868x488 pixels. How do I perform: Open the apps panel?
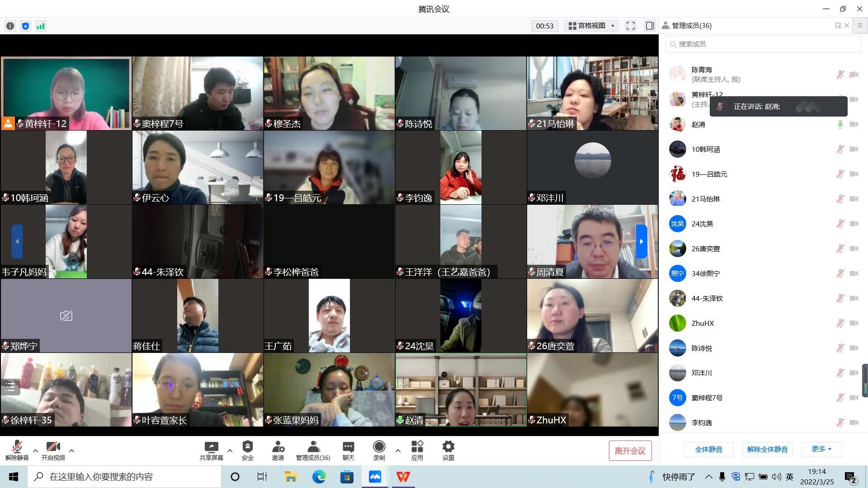(417, 450)
